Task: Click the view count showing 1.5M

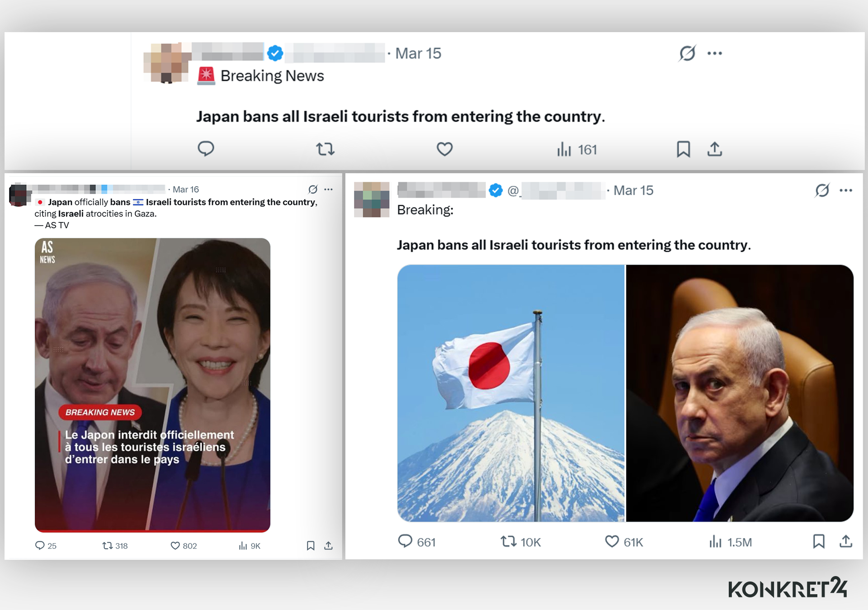Action: [x=730, y=542]
